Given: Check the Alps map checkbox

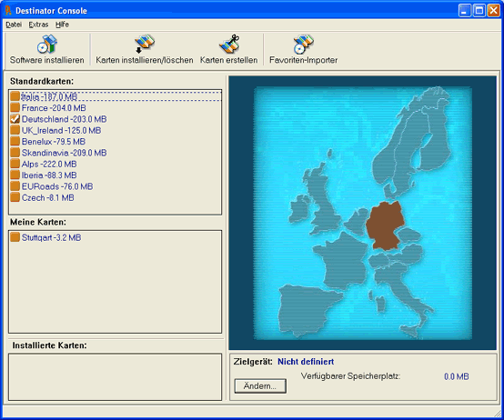Looking at the screenshot, I should coord(15,164).
